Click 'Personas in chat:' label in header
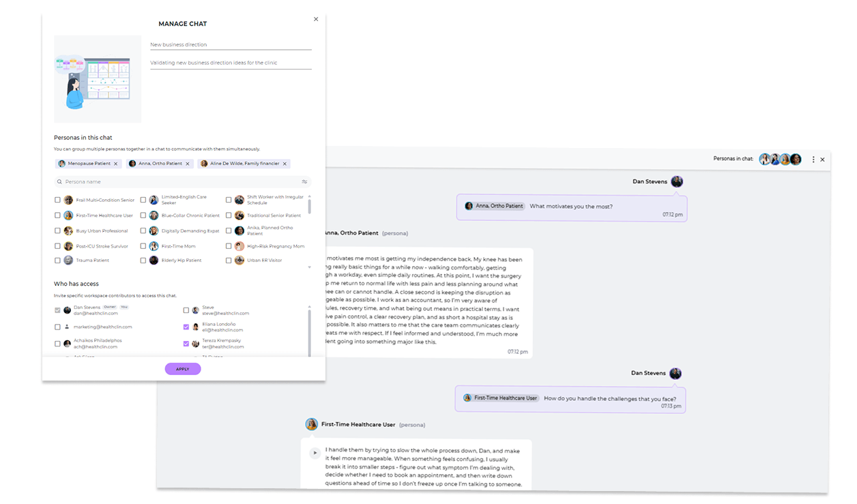Screen dimensions: 857x504 (733, 159)
